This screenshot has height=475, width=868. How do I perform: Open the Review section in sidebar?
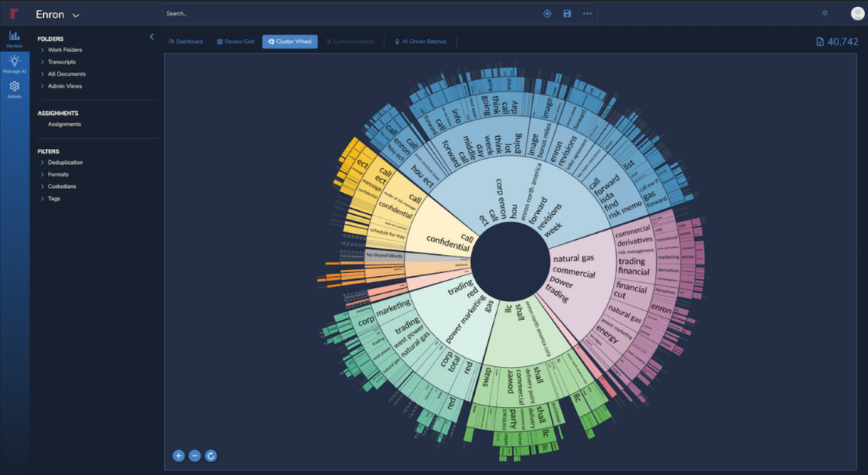coord(14,39)
